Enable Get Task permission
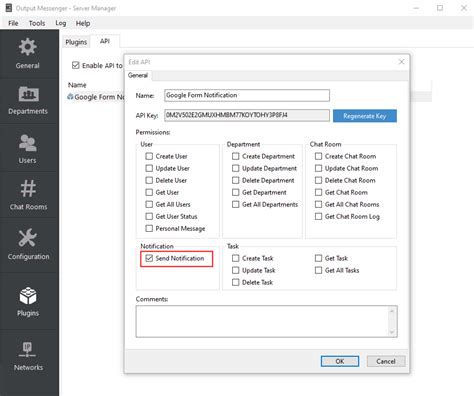Image resolution: width=474 pixels, height=396 pixels. coord(318,258)
